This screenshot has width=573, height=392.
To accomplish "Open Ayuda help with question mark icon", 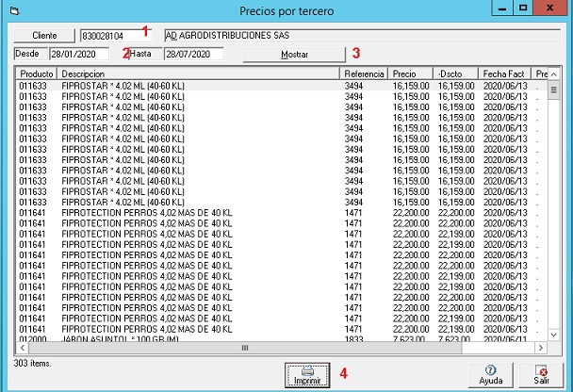I will click(x=491, y=375).
